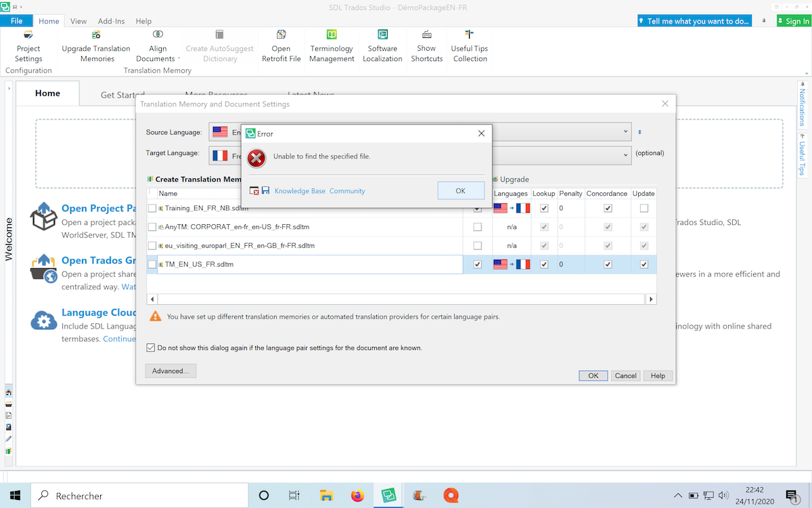Toggle row checkbox for TM_EN_US_FR.sdltm

pos(152,264)
